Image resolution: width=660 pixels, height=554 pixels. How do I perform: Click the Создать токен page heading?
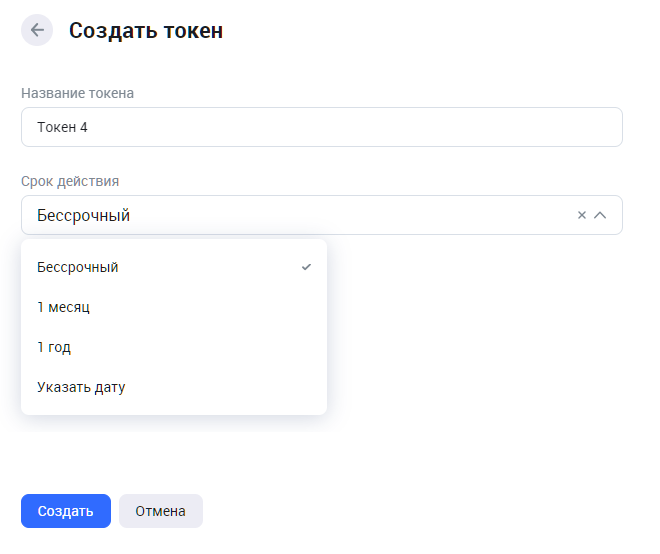(x=146, y=31)
